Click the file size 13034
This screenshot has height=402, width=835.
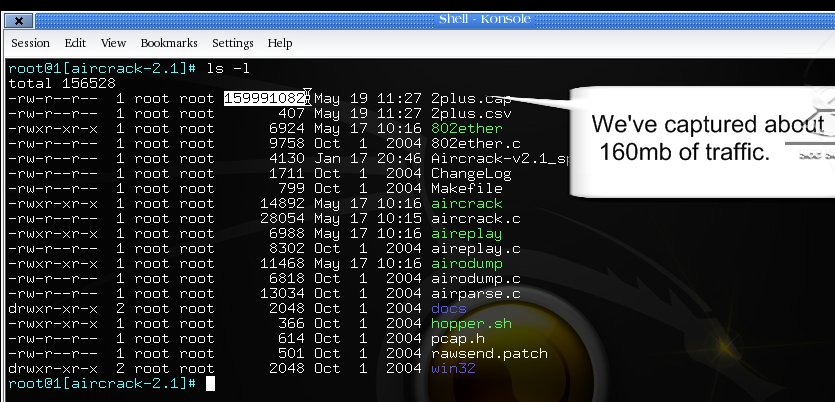coord(282,293)
